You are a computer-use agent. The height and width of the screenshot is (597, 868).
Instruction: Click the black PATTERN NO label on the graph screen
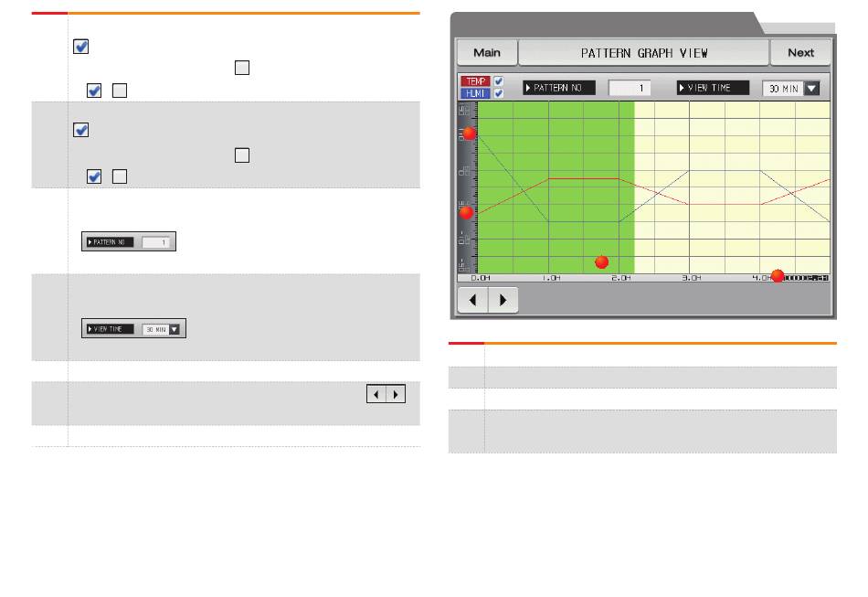point(559,88)
